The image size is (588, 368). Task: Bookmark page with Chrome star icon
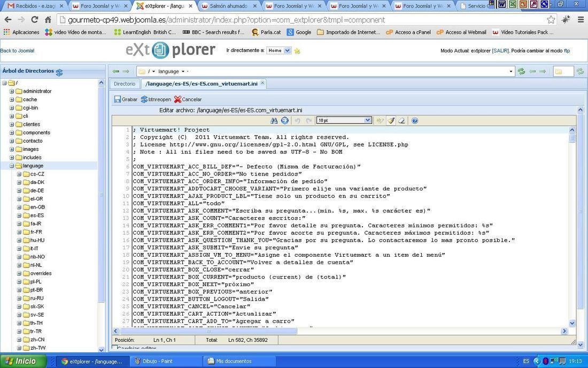point(551,19)
